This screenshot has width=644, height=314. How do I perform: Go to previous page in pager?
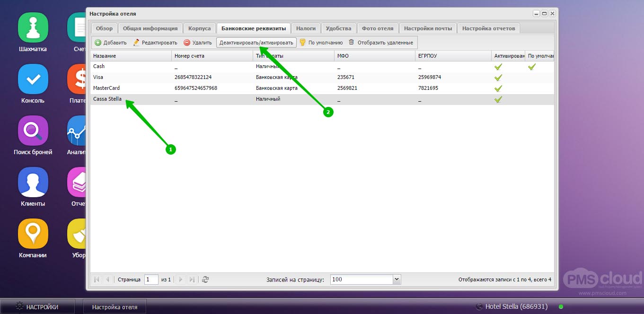point(107,279)
